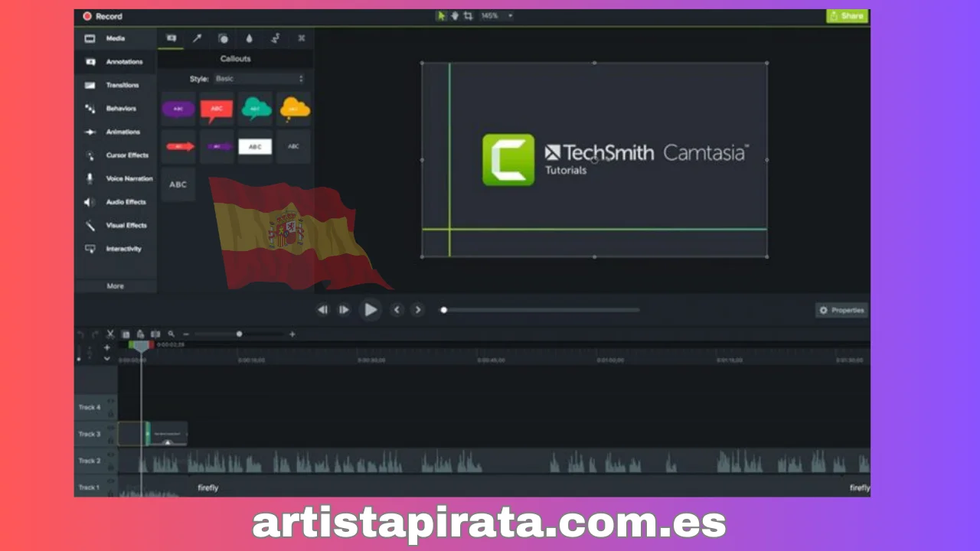Click the large Play button
The image size is (980, 551).
(371, 310)
